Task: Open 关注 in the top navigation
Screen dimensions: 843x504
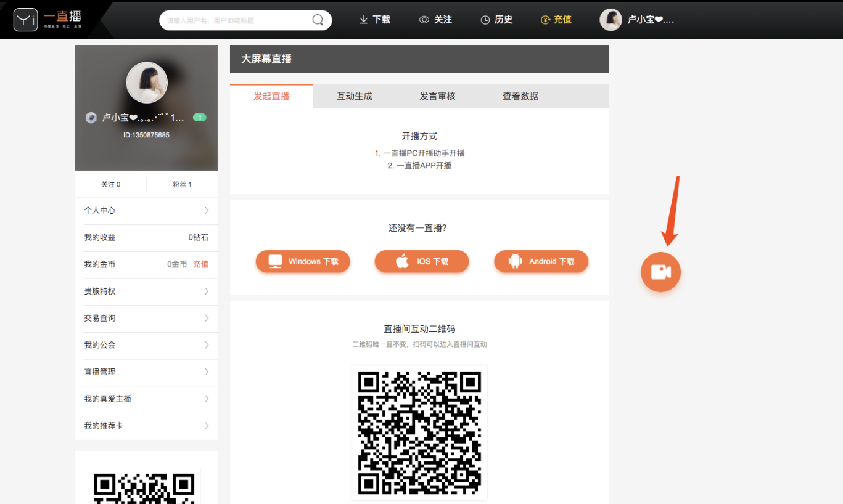Action: point(435,20)
